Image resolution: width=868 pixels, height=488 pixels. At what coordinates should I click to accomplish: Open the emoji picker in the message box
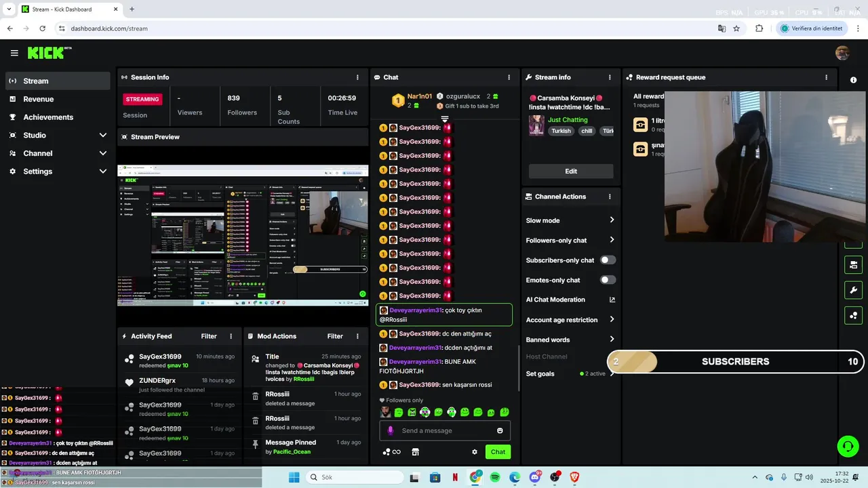(500, 430)
